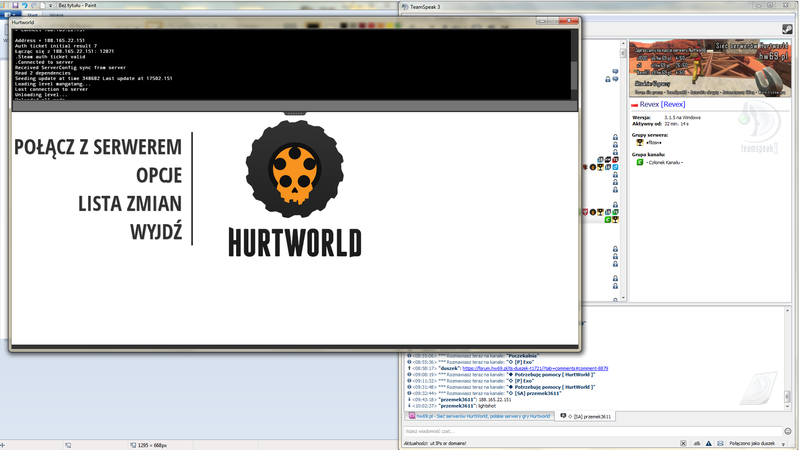The image size is (800, 450).
Task: Click the New document icon in Paint
Action: pyautogui.click(x=42, y=5)
